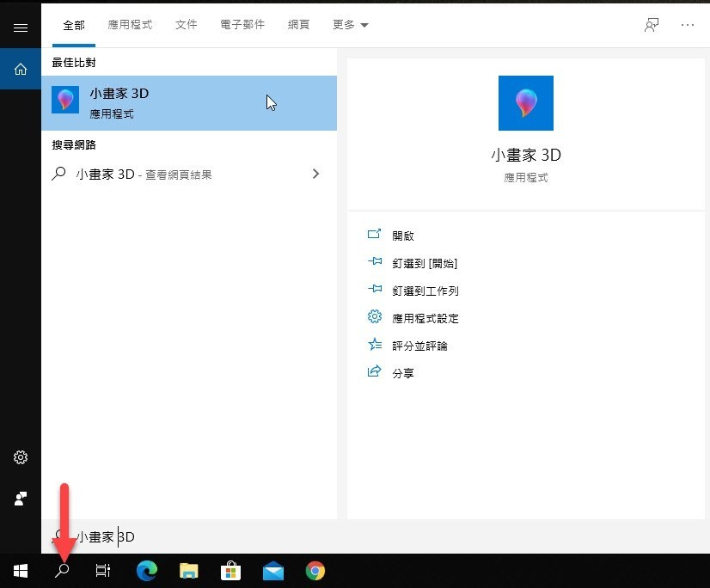This screenshot has width=710, height=588.
Task: Launch Google Chrome from taskbar
Action: coord(315,571)
